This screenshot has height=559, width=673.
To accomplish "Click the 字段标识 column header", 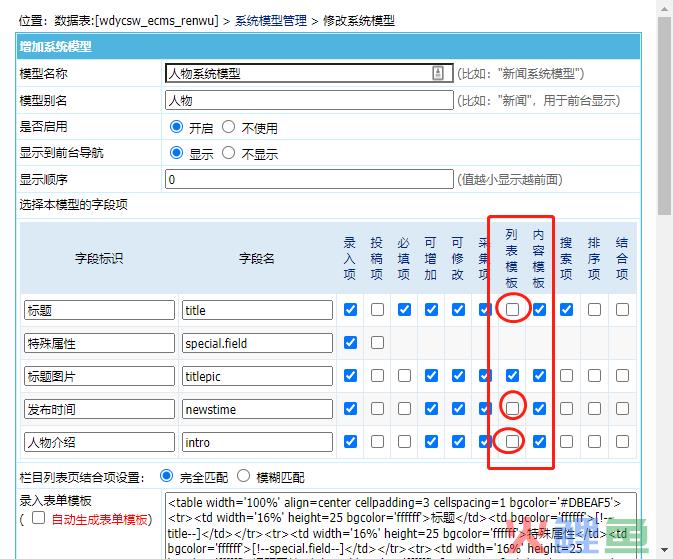I will [x=99, y=258].
